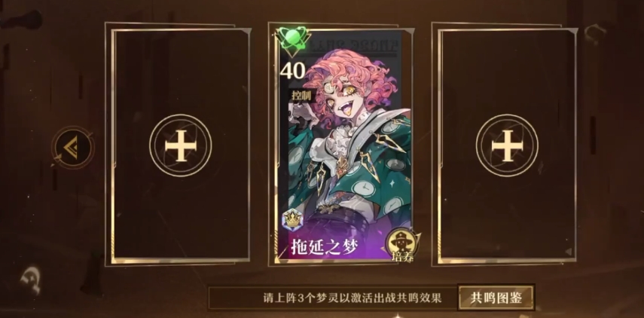Image resolution: width=644 pixels, height=318 pixels.
Task: Click the golden back arrow icon
Action: 73,146
